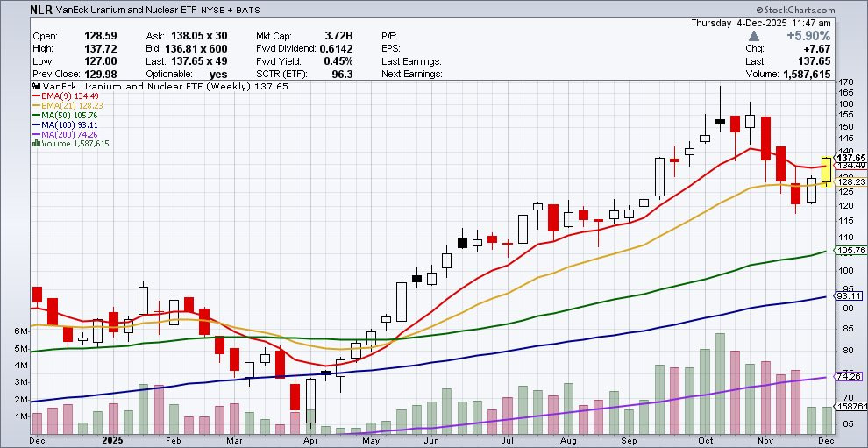
Task: Click the Feb label on the time axis
Action: click(174, 441)
